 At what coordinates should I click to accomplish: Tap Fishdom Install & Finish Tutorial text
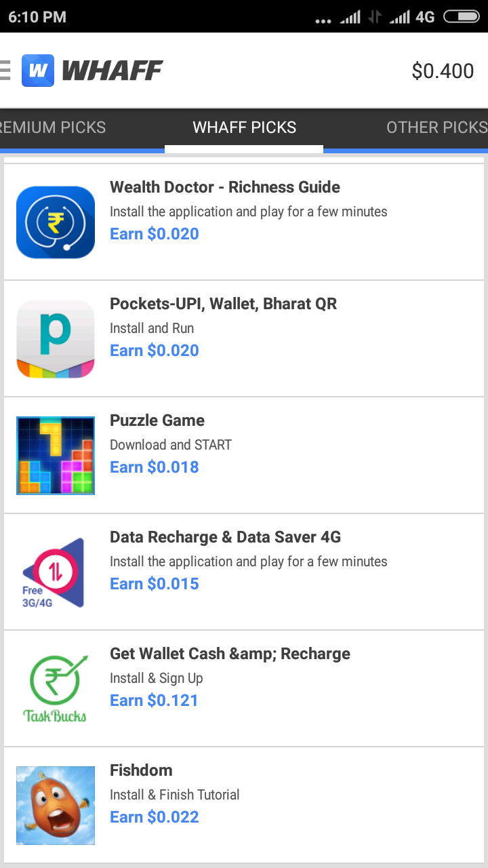tap(175, 795)
